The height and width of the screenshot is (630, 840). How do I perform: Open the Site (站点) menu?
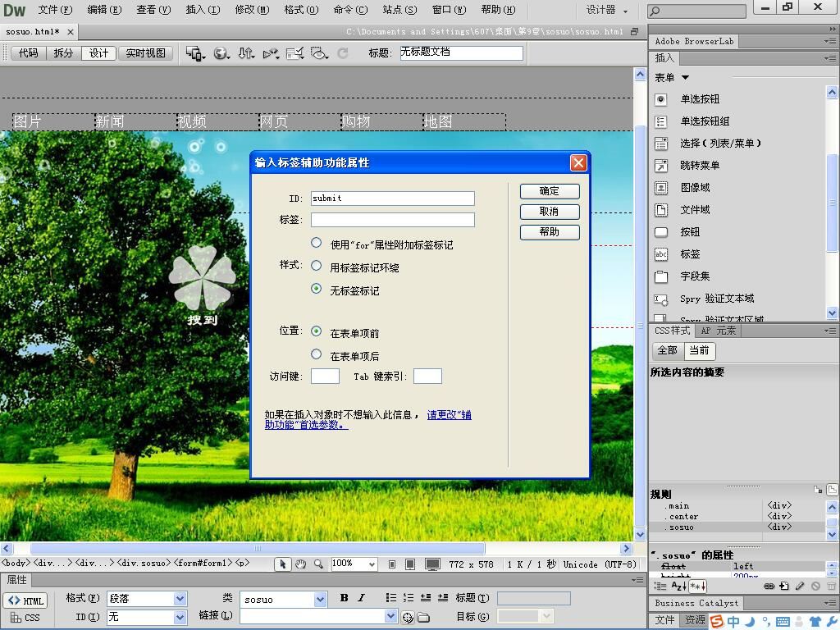pos(399,10)
